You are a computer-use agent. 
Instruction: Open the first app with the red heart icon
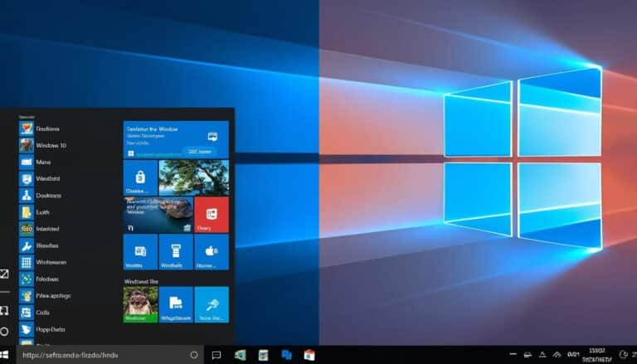click(x=40, y=129)
